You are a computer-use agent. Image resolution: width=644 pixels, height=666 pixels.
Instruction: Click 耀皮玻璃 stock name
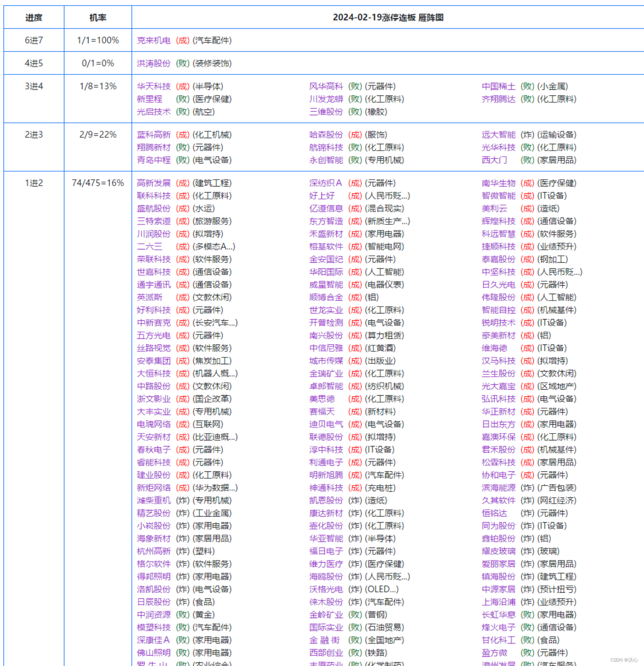click(498, 551)
